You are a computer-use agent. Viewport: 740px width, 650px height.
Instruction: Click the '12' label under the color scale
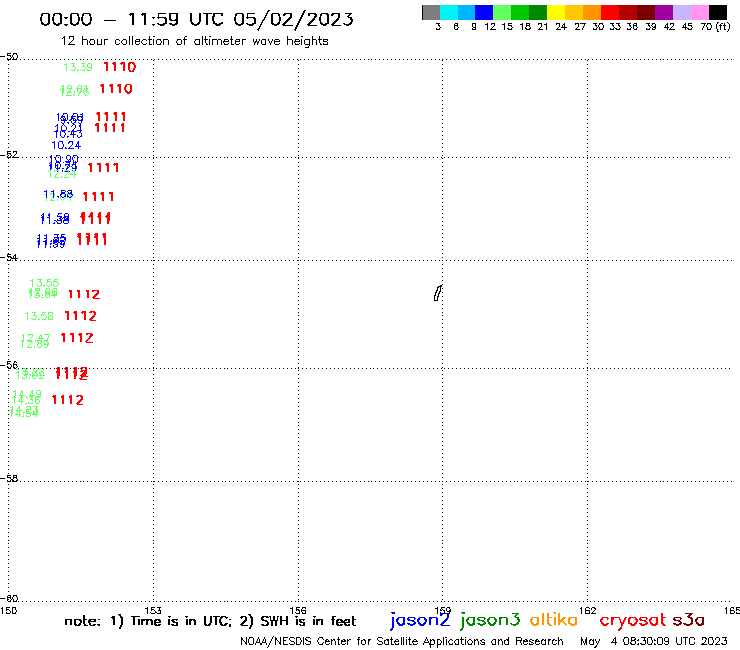[x=490, y=27]
